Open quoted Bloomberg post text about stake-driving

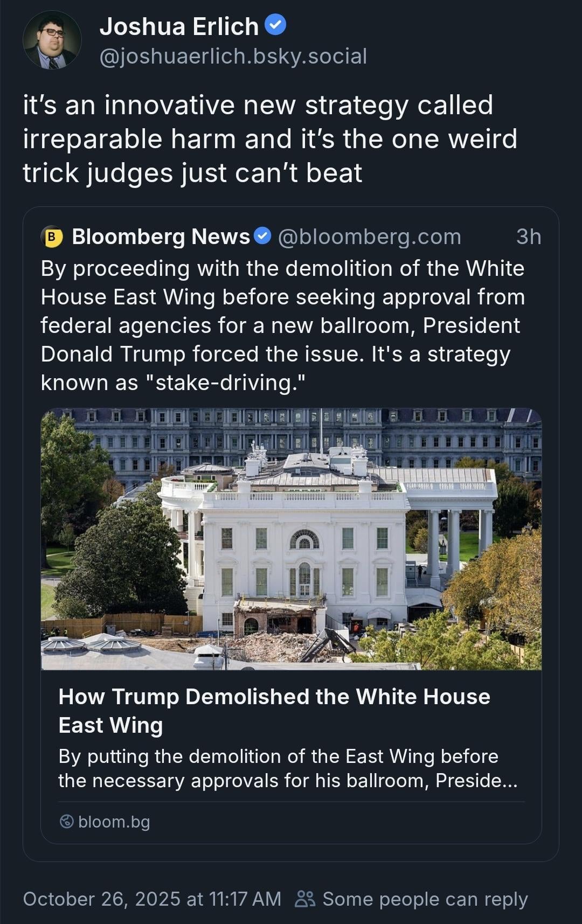pyautogui.click(x=283, y=325)
